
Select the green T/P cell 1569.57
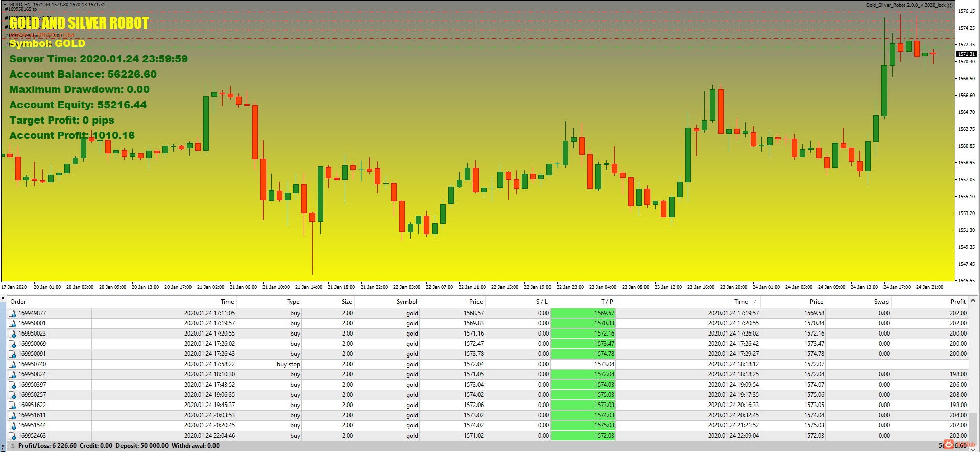point(583,313)
